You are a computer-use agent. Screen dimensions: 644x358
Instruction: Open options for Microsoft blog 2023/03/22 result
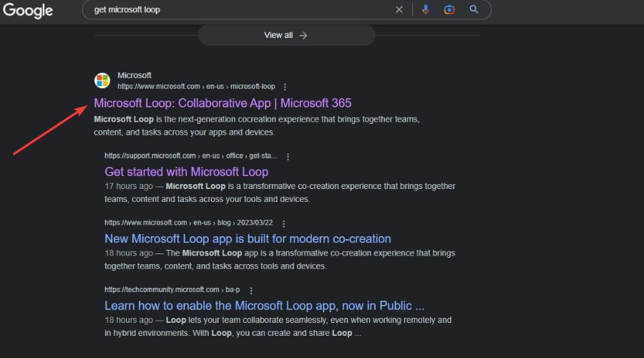[283, 223]
